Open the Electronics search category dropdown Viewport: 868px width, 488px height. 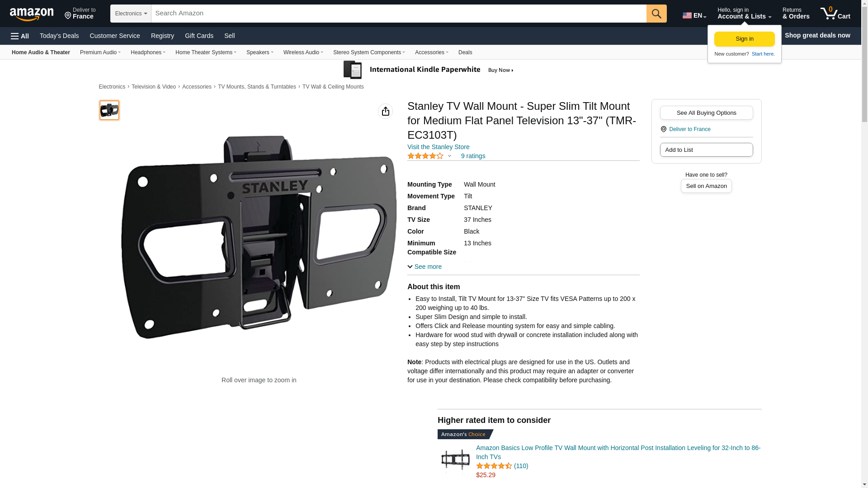[x=131, y=14]
